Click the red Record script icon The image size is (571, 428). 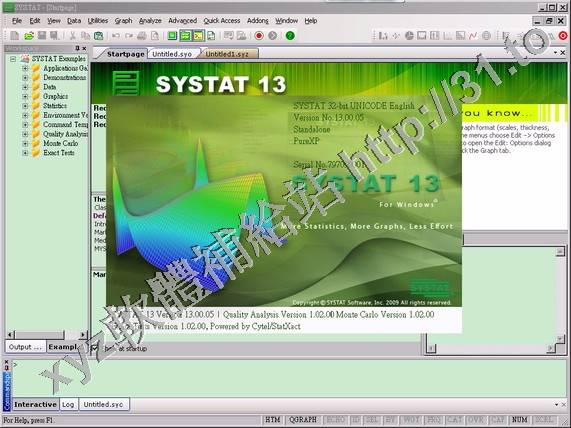[259, 36]
